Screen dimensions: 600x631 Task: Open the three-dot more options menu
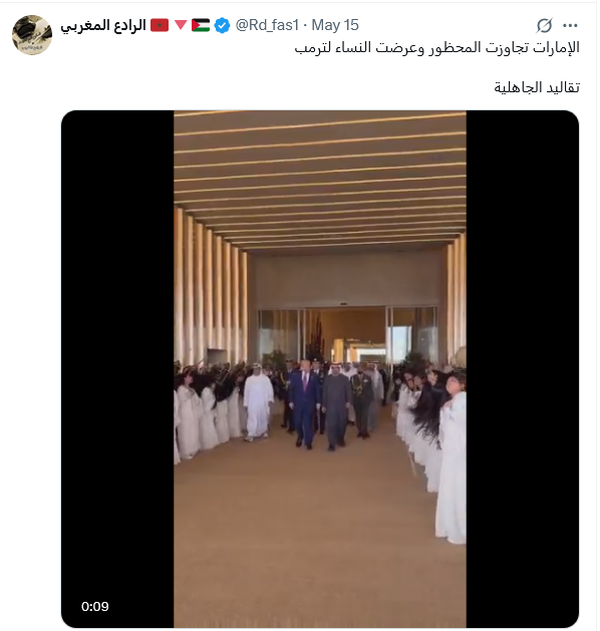(x=570, y=25)
